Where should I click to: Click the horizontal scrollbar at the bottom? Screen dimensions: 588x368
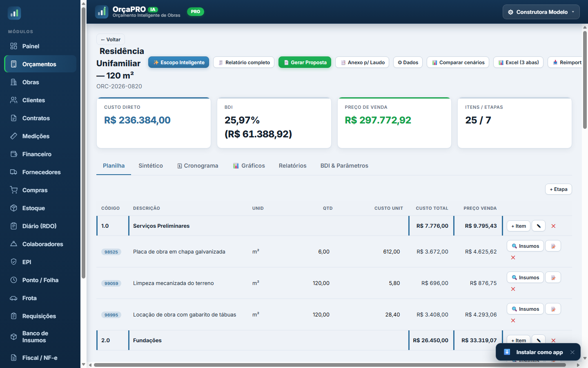330,365
